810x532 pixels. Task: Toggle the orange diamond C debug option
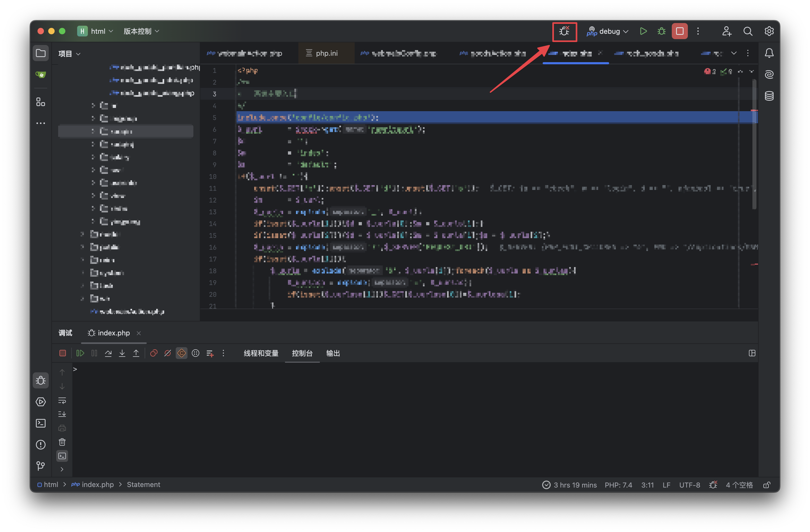pos(182,353)
